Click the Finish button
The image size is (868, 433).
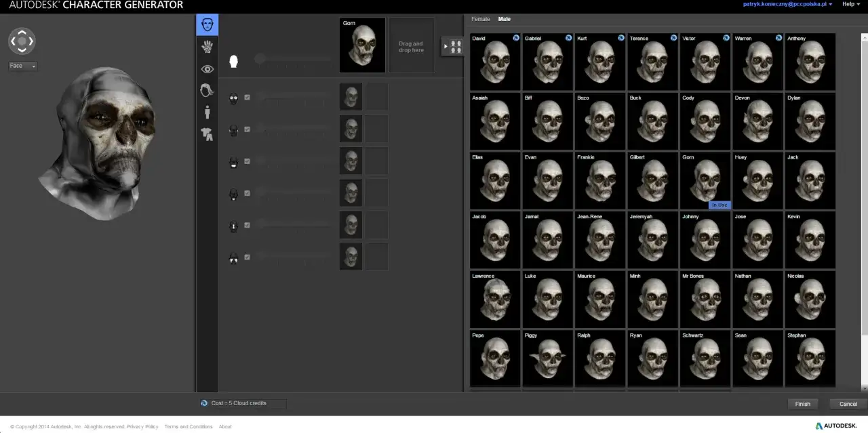tap(803, 404)
